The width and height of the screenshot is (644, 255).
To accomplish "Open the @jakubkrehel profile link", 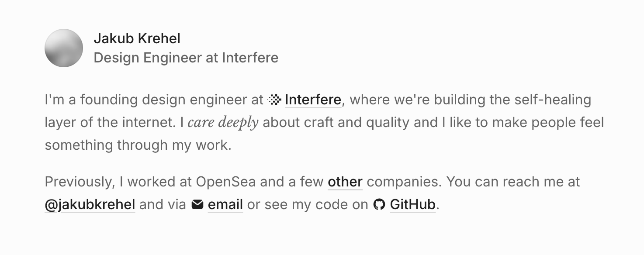I will click(90, 204).
